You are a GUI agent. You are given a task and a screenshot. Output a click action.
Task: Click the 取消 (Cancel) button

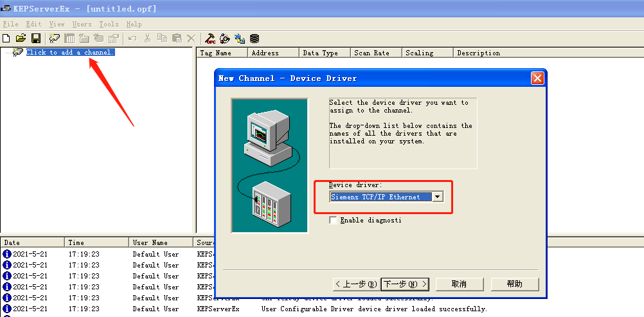coord(459,284)
